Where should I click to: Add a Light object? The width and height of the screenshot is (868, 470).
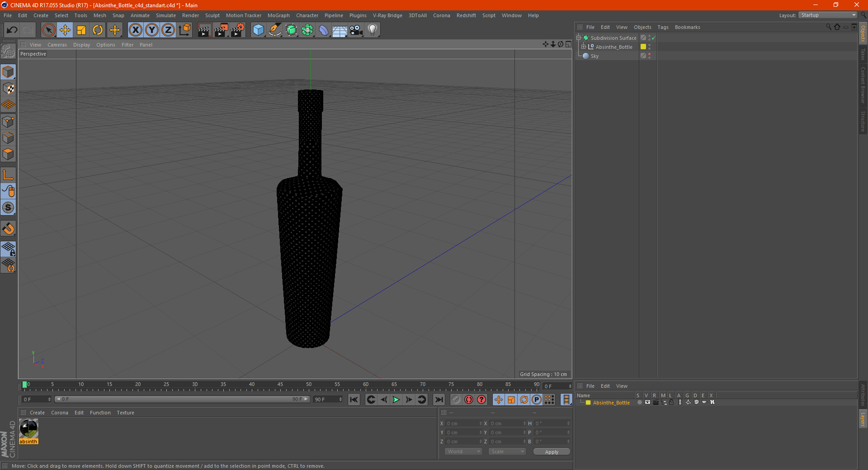(x=373, y=30)
